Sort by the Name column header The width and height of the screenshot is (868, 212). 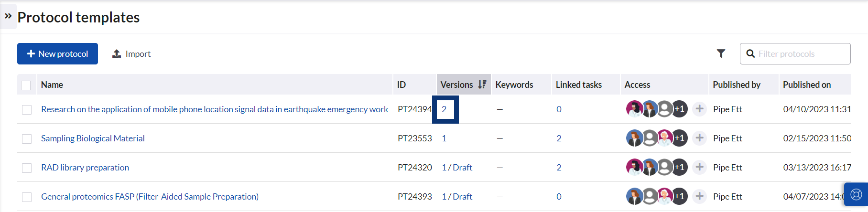[52, 85]
